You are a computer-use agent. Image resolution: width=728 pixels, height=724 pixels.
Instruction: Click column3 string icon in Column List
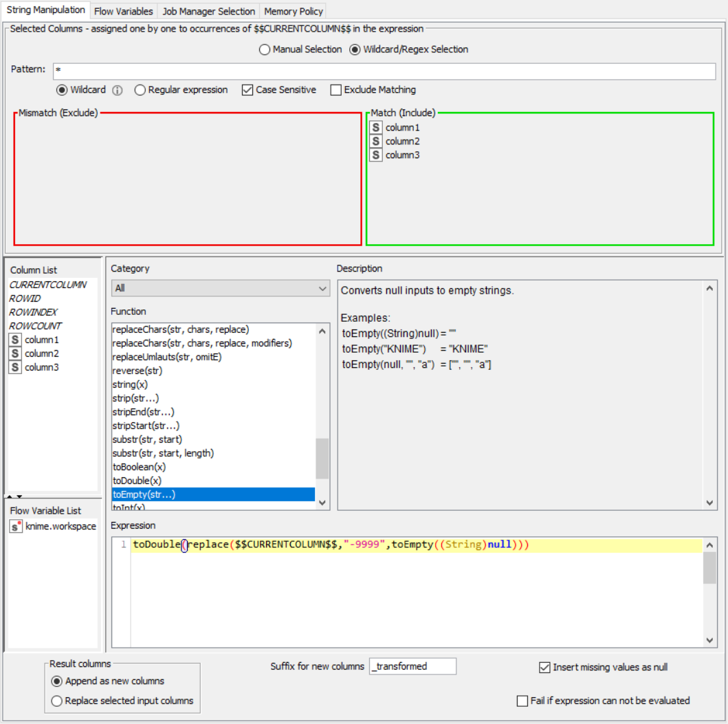(15, 367)
